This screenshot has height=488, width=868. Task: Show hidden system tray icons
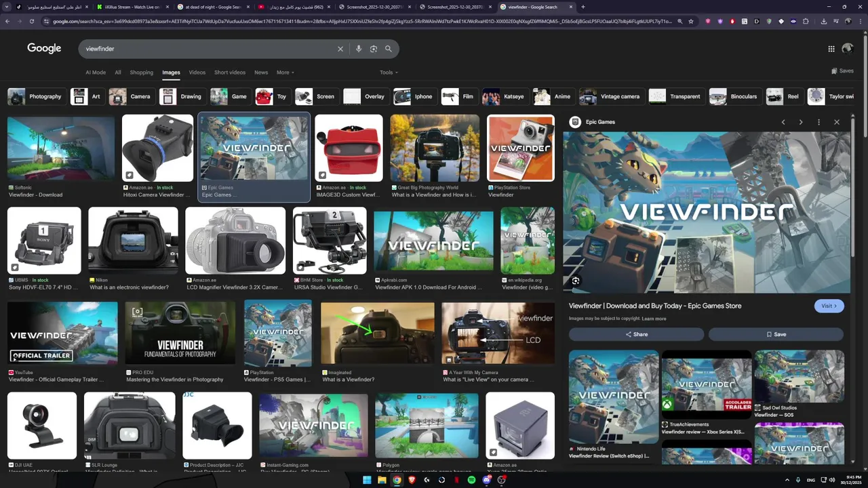pos(787,480)
